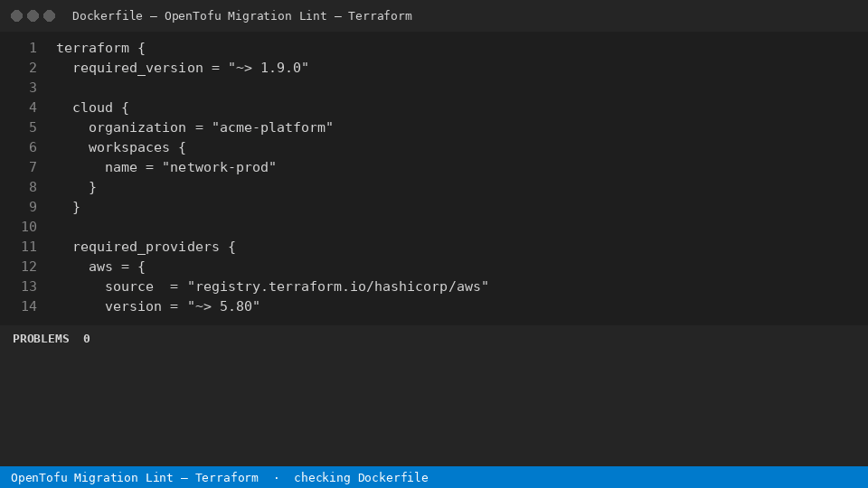Click the first window control button in the title bar
The image size is (868, 488).
pos(16,16)
